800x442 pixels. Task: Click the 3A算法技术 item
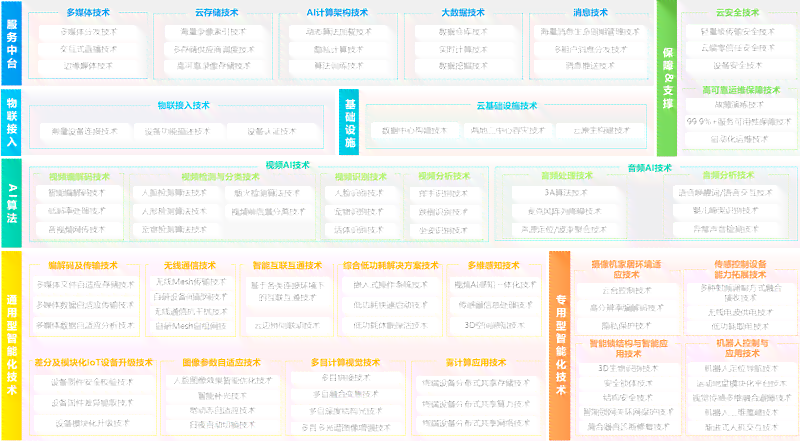tap(565, 192)
